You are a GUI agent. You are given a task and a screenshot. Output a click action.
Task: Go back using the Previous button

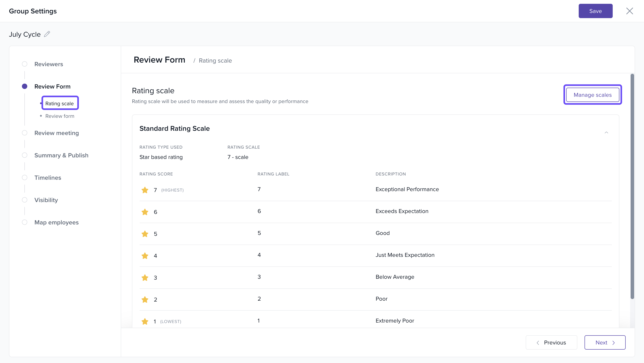(x=551, y=342)
